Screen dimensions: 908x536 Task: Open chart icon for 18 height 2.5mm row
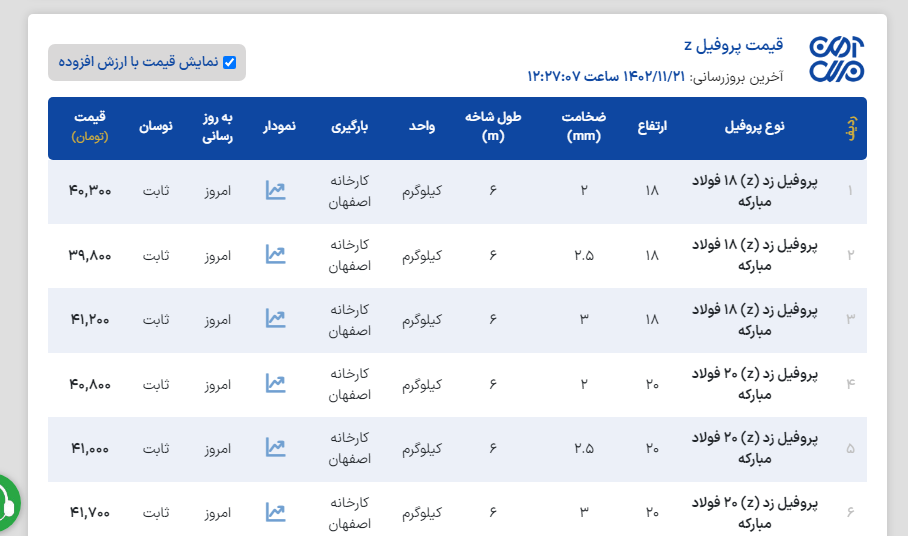(276, 254)
